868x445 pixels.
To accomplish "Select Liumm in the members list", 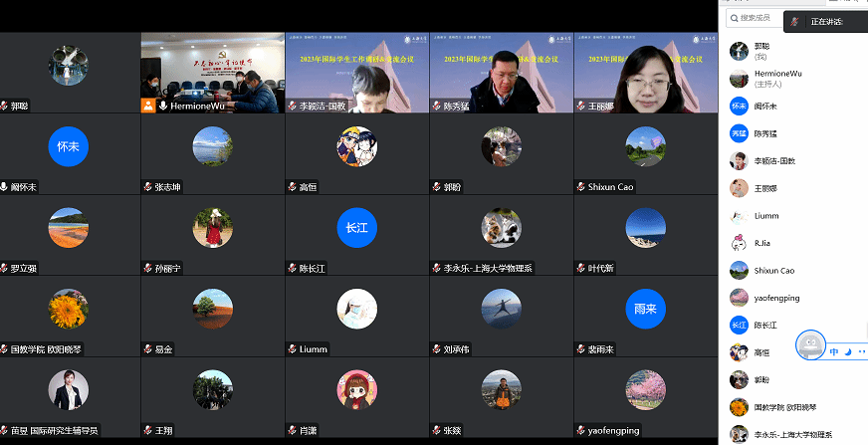I will click(x=765, y=215).
